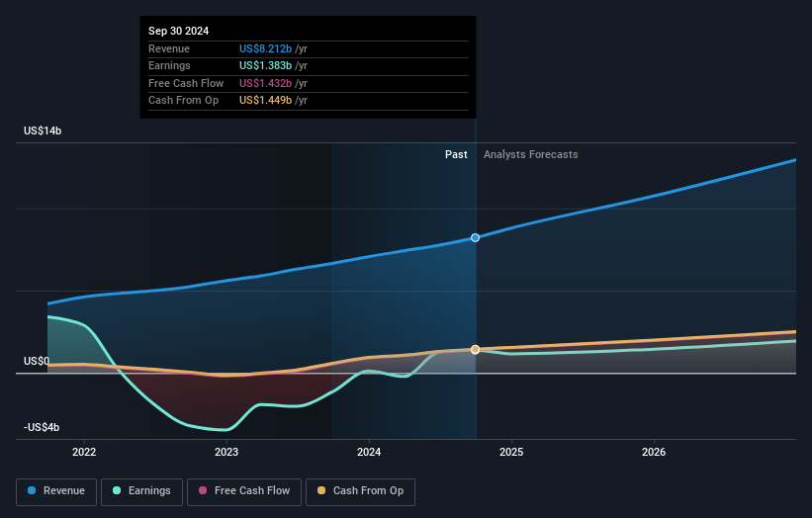Image resolution: width=812 pixels, height=518 pixels.
Task: Click the Past label
Action: [x=456, y=154]
